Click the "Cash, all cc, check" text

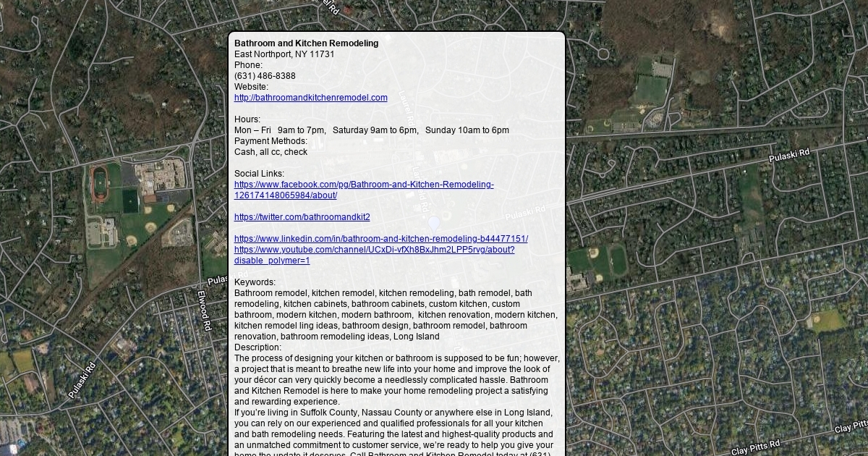[271, 152]
